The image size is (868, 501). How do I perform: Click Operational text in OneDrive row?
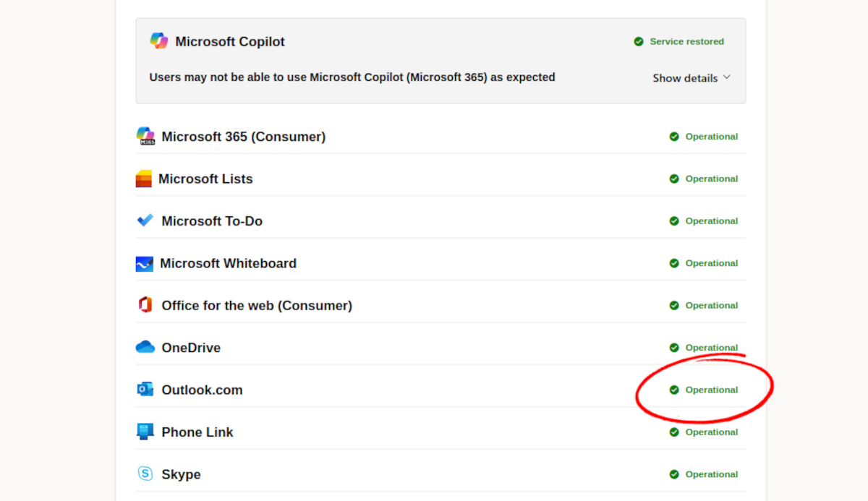pyautogui.click(x=712, y=348)
